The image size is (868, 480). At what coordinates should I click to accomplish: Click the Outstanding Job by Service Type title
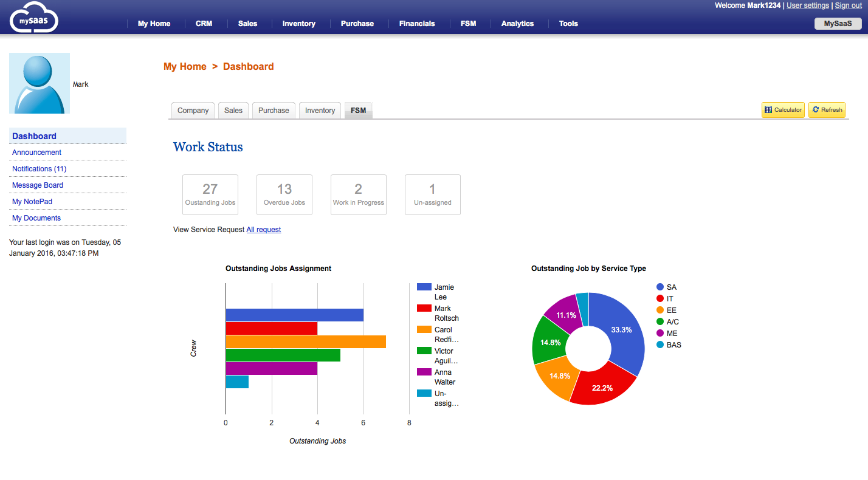[x=588, y=268]
